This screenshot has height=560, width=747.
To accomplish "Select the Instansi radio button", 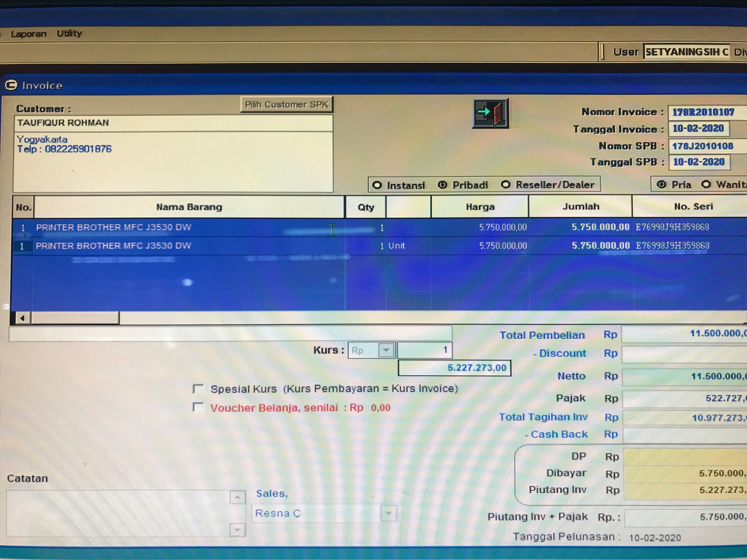I will [377, 185].
